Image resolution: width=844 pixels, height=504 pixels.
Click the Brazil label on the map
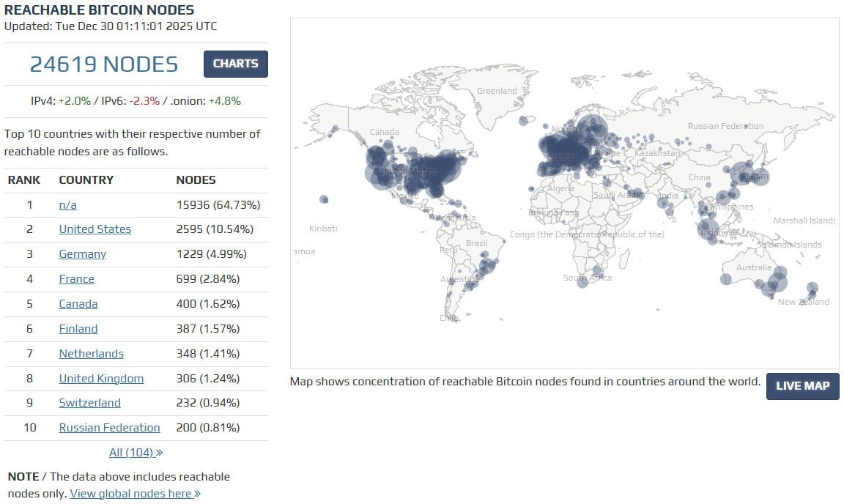(476, 243)
